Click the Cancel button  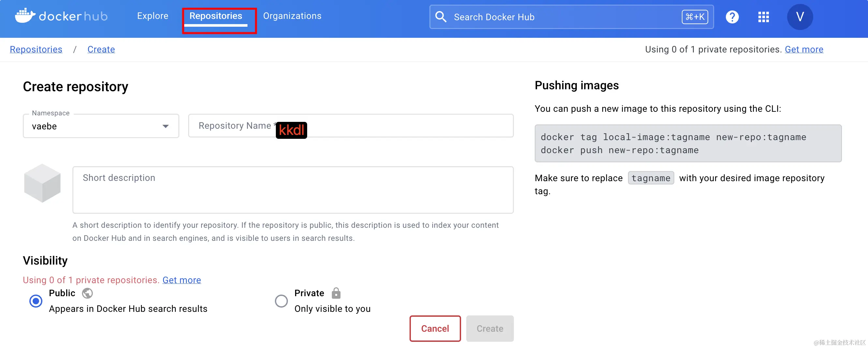coord(435,328)
